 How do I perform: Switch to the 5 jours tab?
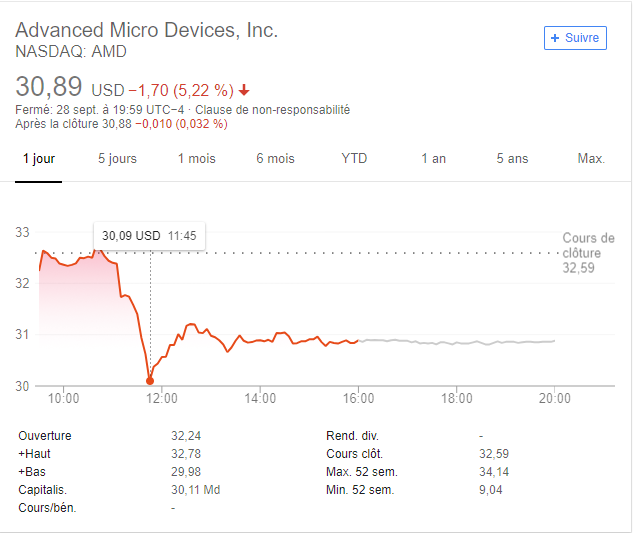pyautogui.click(x=117, y=159)
